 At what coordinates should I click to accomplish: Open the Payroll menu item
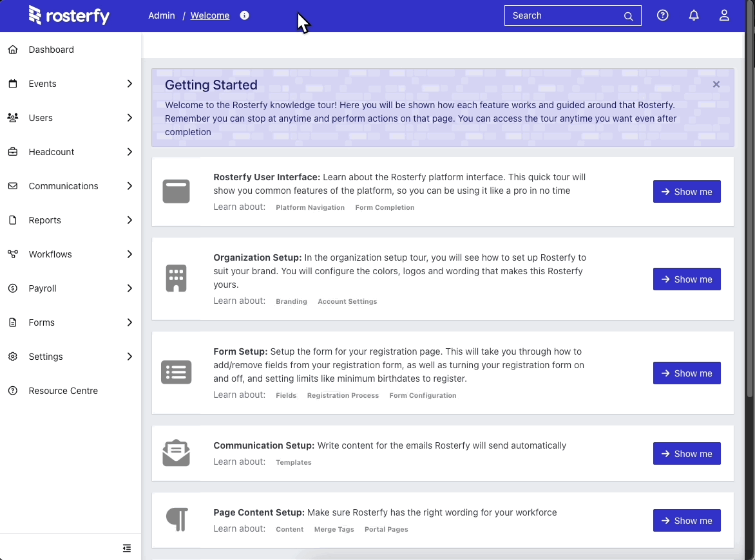coord(70,288)
